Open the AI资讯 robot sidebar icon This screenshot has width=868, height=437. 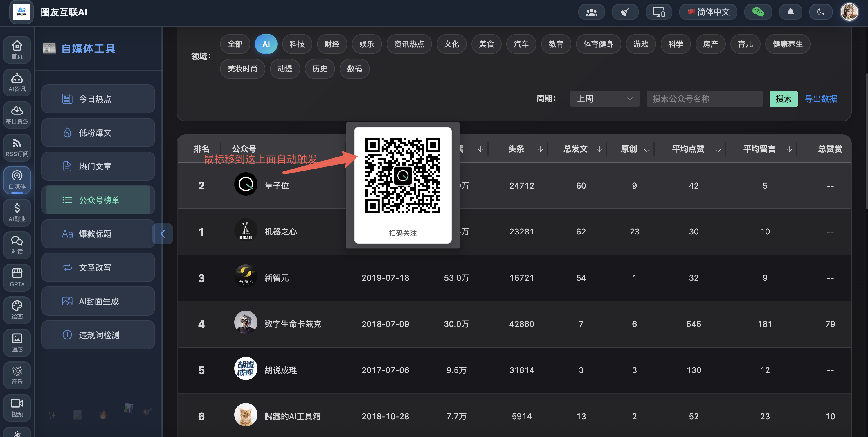click(x=17, y=82)
